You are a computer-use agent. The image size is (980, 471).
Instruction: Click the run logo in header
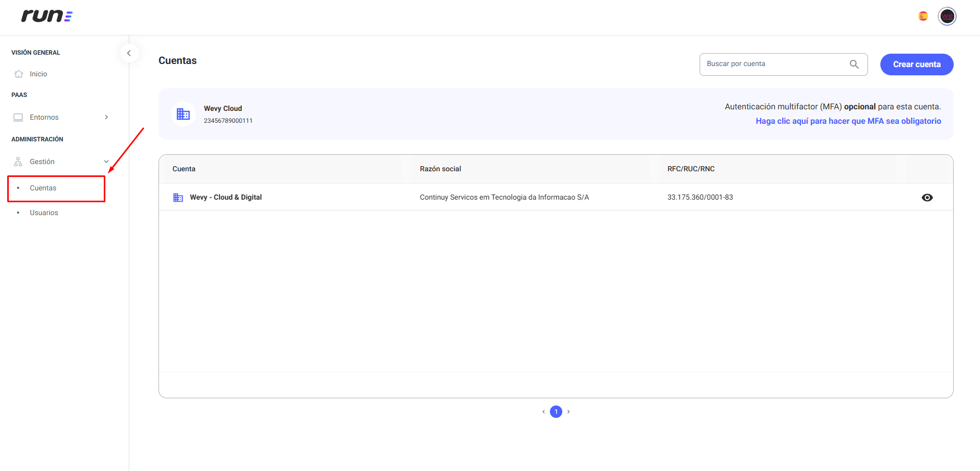tap(46, 16)
